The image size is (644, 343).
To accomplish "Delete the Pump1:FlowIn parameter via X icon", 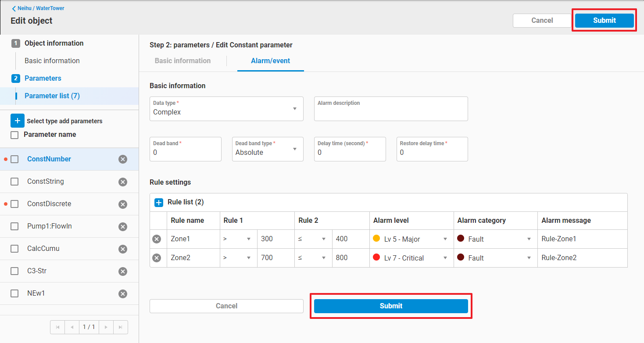I will point(123,226).
